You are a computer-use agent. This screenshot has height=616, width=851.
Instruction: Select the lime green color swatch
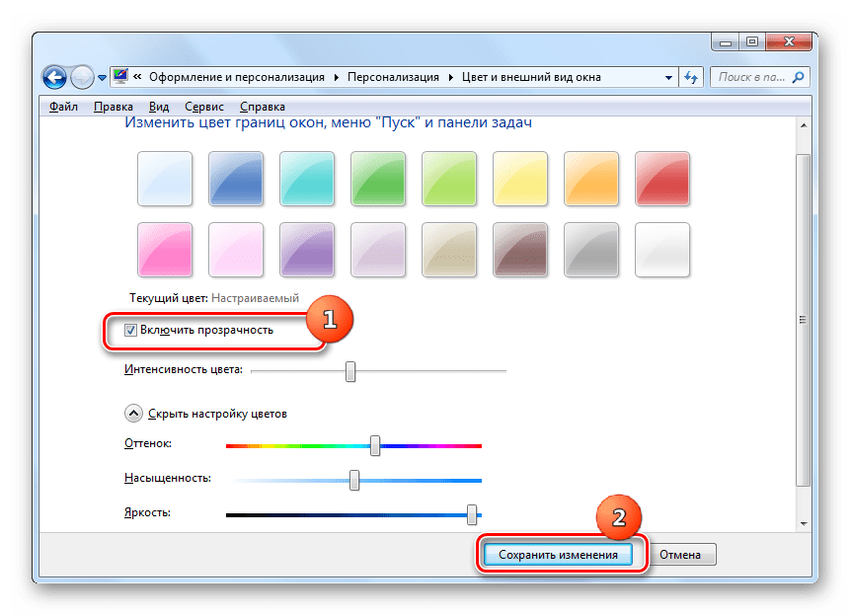[449, 179]
